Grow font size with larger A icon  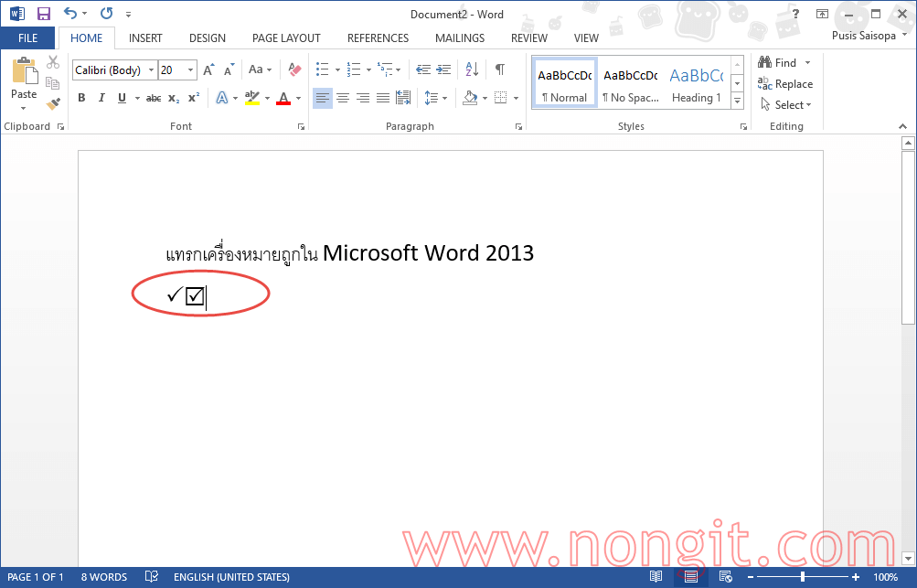(x=208, y=69)
